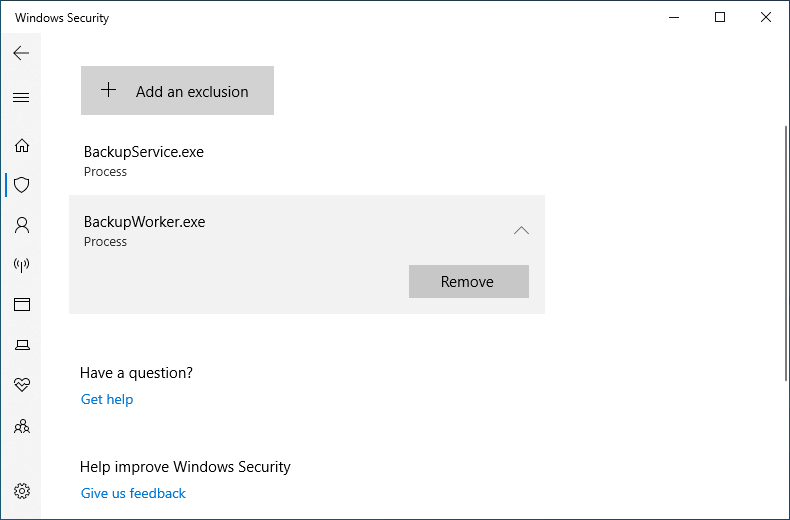
Task: Minimize the Windows Security window
Action: coord(674,17)
